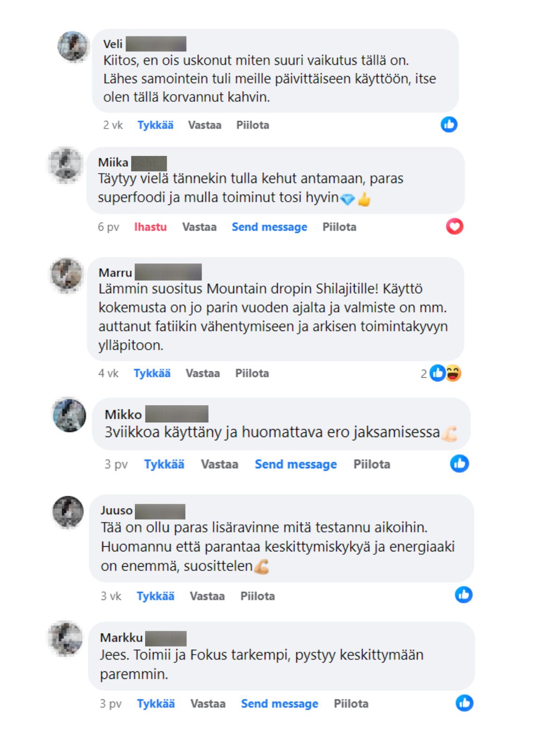Click the like reaction icon on Mikko's comment
Screen dimensions: 560x747
click(x=460, y=464)
